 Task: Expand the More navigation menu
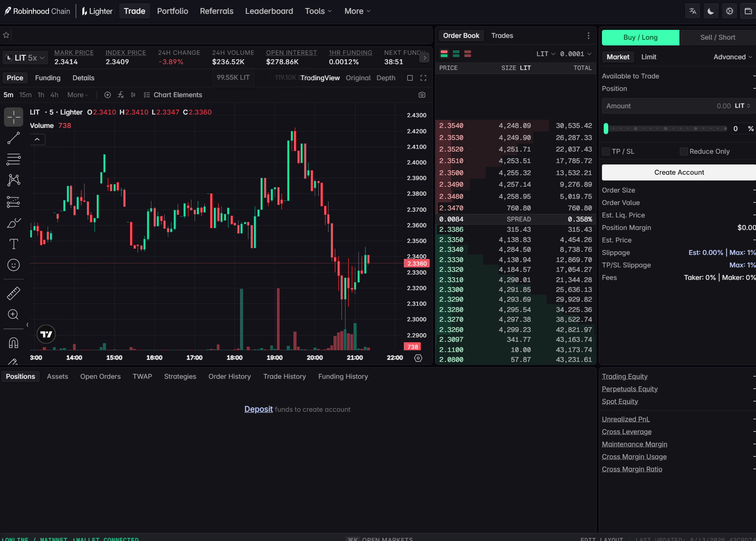[358, 11]
